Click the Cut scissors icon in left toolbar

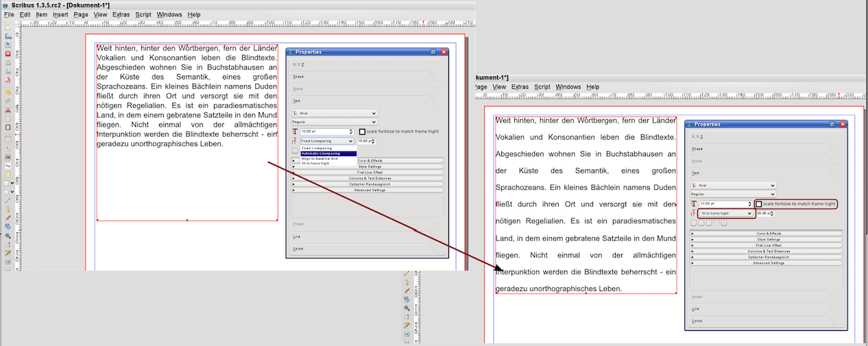8,110
